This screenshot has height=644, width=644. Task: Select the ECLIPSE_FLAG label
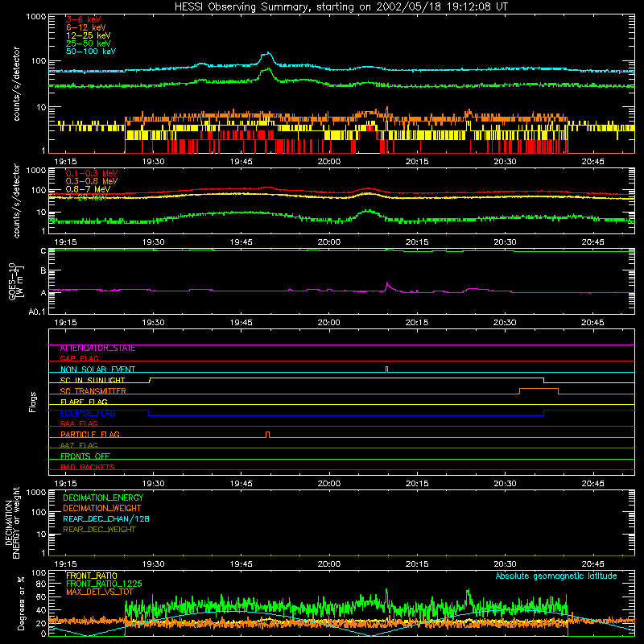point(88,413)
